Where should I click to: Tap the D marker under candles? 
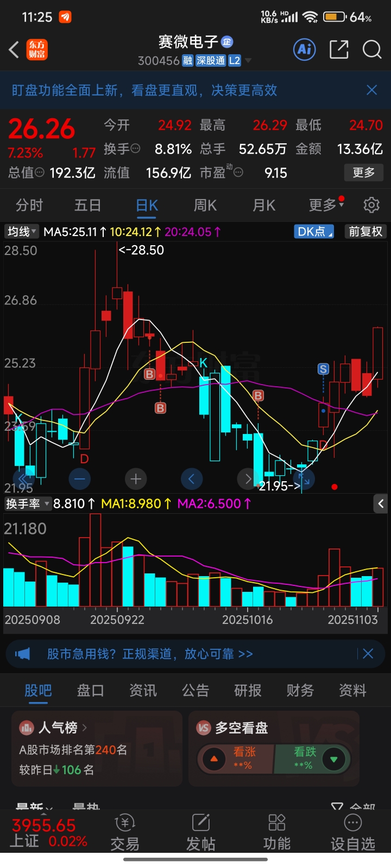click(x=84, y=459)
